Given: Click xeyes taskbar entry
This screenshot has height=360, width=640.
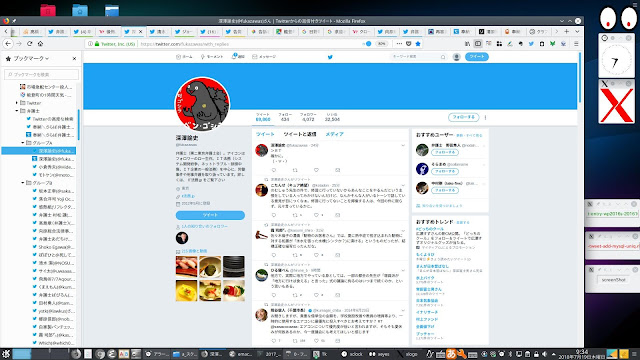Looking at the screenshot, I should [379, 354].
